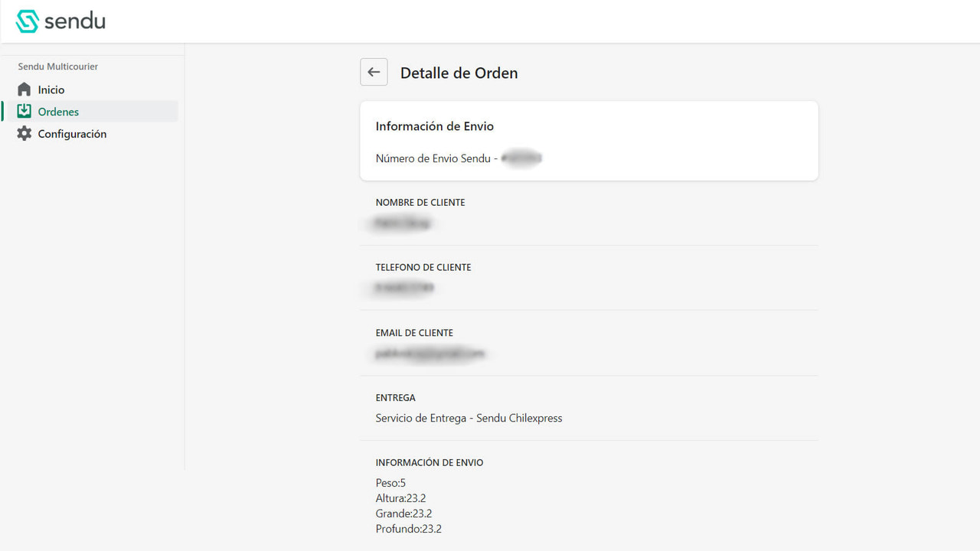Click the blurred customer email value

pos(430,354)
